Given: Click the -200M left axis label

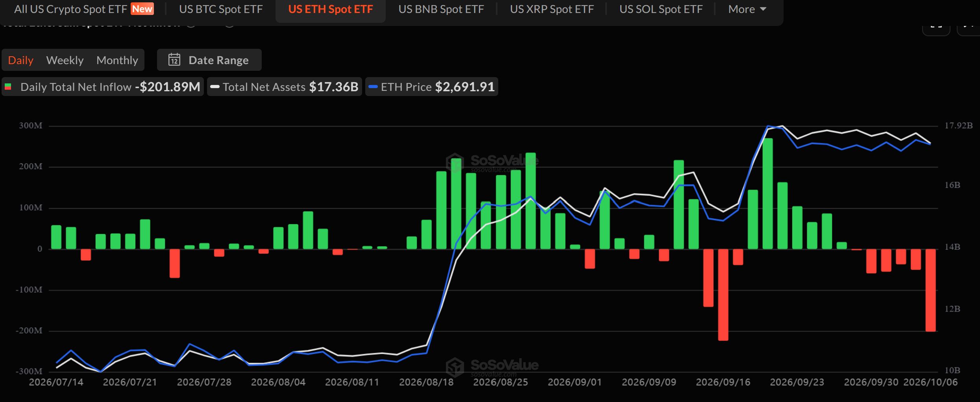Looking at the screenshot, I should click(x=29, y=331).
